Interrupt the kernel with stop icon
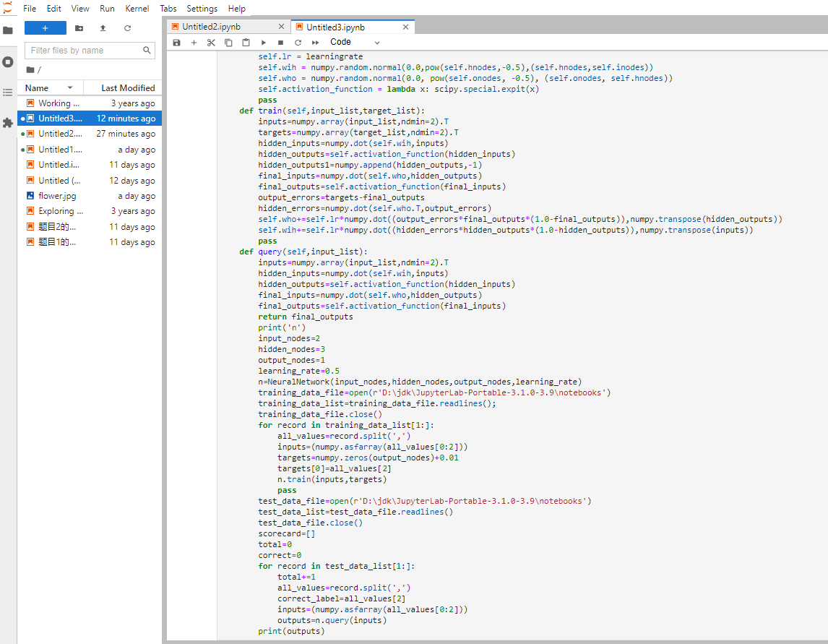Viewport: 828px width, 644px height. pos(280,43)
